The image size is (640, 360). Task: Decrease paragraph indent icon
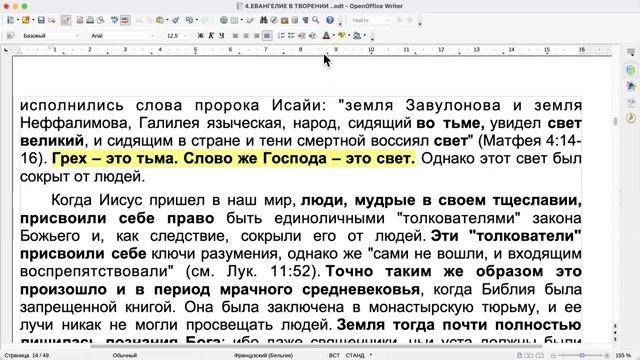coord(302,36)
